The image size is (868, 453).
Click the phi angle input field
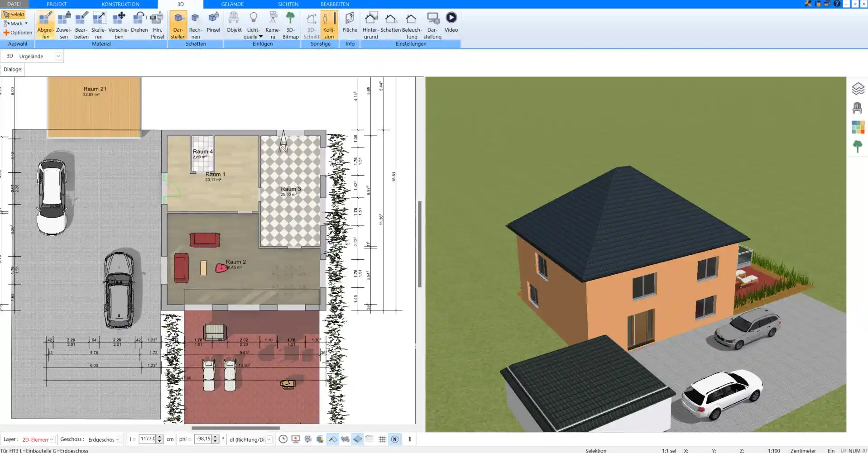203,439
